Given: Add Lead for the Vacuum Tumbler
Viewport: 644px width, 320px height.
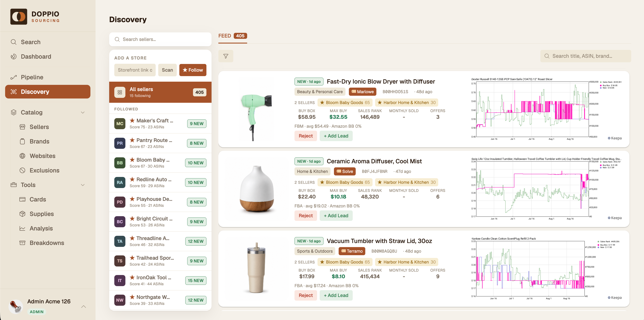Looking at the screenshot, I should 336,295.
